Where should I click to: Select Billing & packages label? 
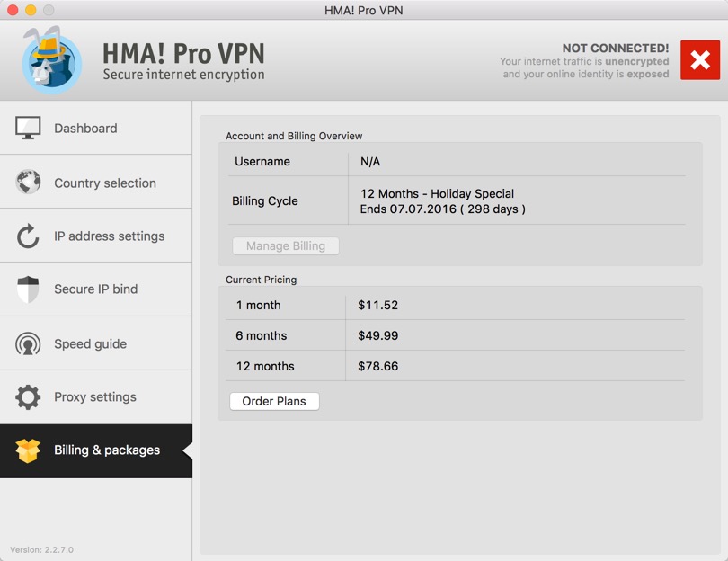click(x=107, y=450)
